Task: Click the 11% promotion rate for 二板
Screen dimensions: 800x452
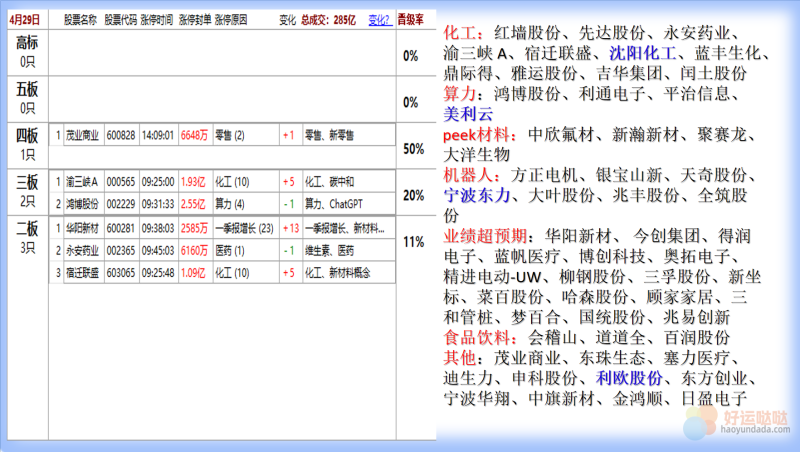Action: coord(413,242)
